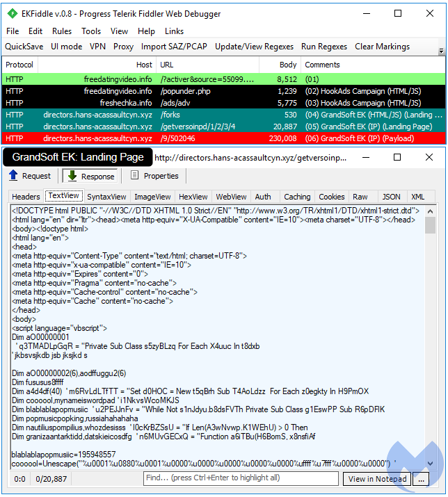
Task: Click Import SAZ/PCAP toolbar item
Action: click(174, 47)
